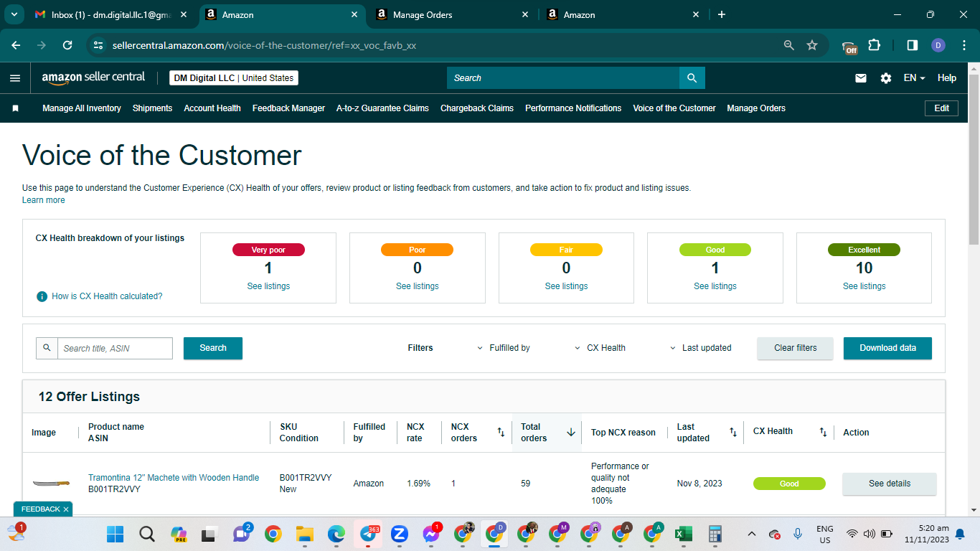980x551 pixels.
Task: Open Tramontina 12" Machete product link
Action: pos(174,478)
